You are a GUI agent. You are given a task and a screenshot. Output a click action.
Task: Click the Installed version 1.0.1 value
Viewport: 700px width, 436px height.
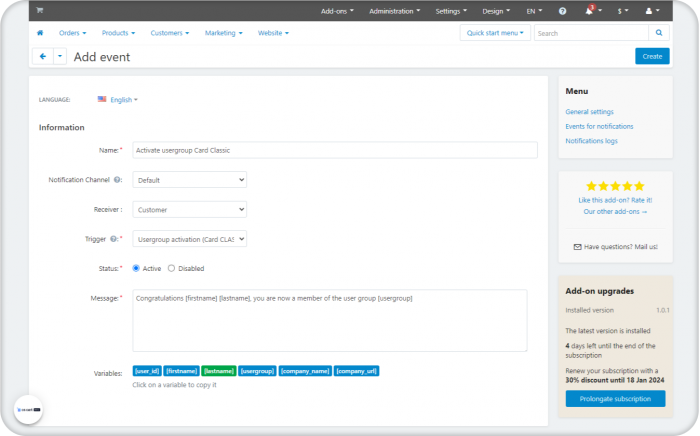pyautogui.click(x=662, y=310)
